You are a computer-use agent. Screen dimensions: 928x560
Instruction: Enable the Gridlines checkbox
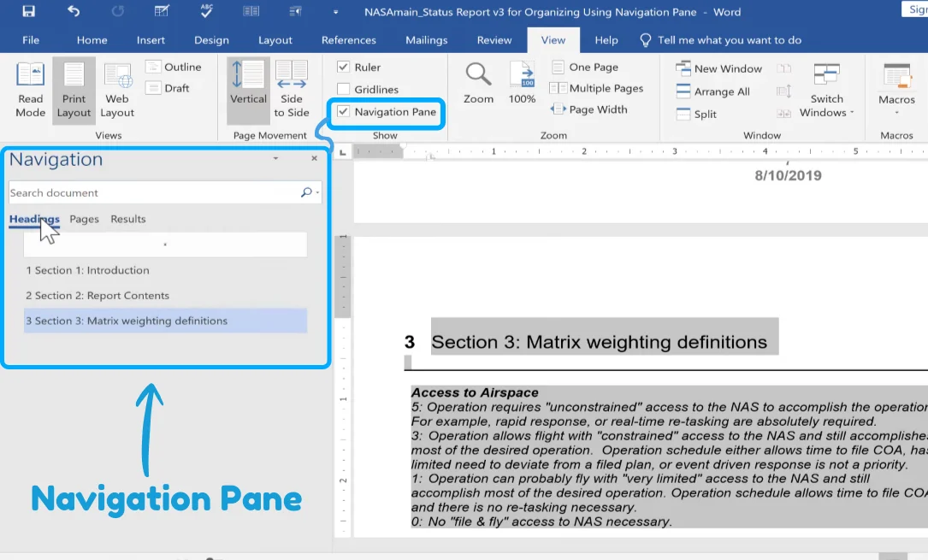point(341,89)
